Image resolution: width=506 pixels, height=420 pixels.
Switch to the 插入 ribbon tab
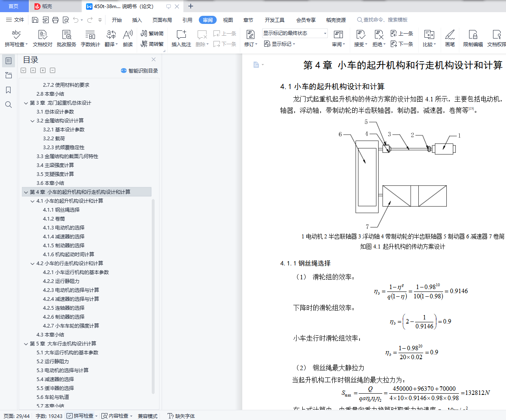tap(137, 20)
